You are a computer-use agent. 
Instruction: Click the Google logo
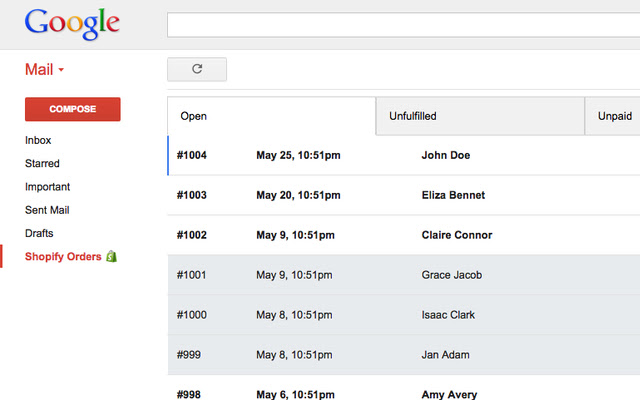(x=72, y=24)
